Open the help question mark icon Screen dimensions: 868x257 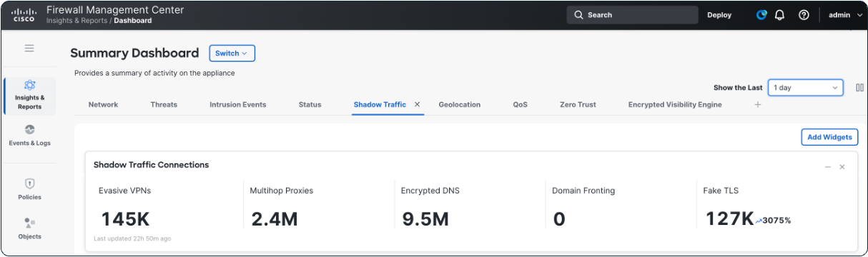804,15
